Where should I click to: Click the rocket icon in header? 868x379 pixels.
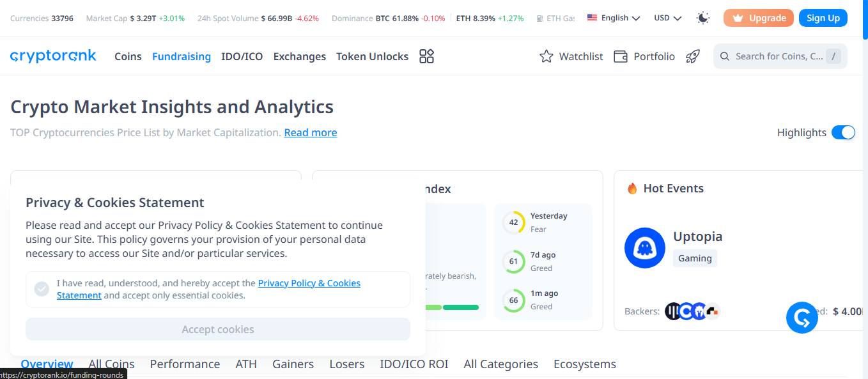pyautogui.click(x=693, y=56)
